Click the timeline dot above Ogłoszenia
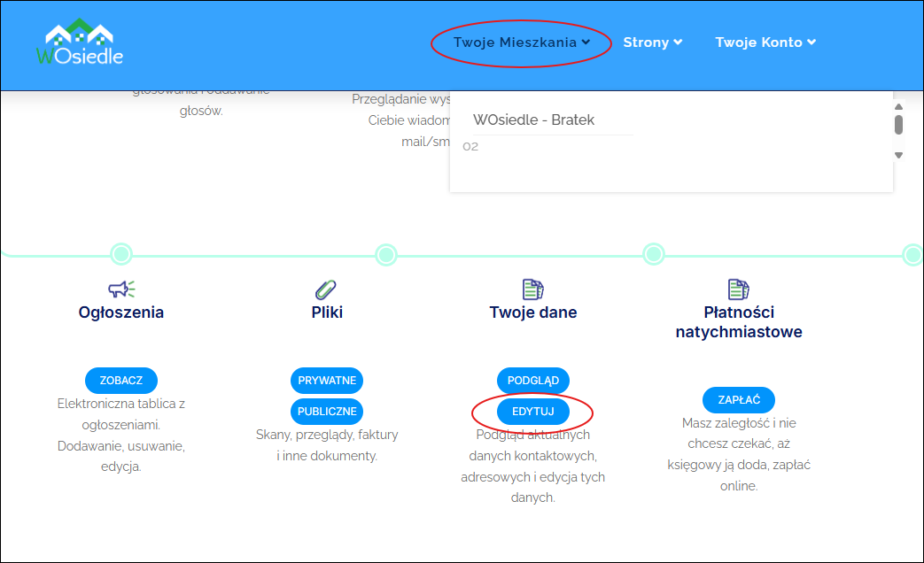 pyautogui.click(x=121, y=255)
